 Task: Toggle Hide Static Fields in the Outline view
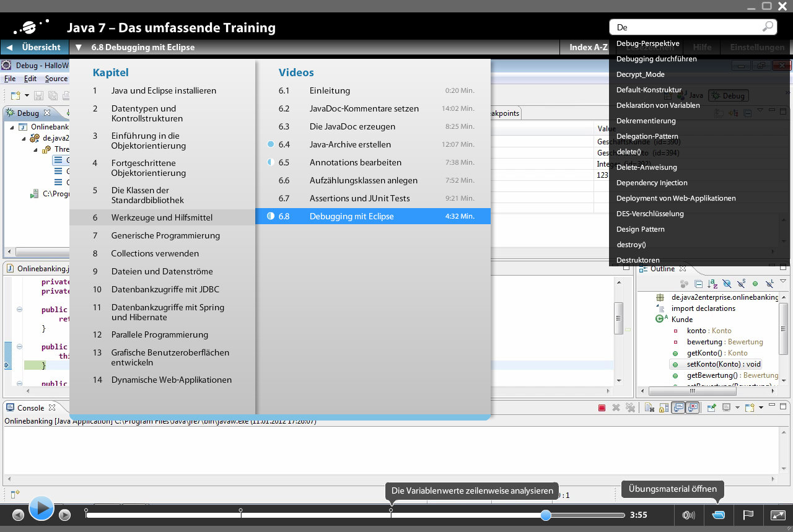tap(741, 283)
